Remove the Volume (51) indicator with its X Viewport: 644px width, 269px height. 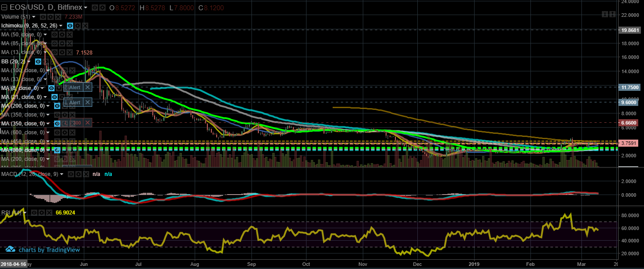point(58,17)
